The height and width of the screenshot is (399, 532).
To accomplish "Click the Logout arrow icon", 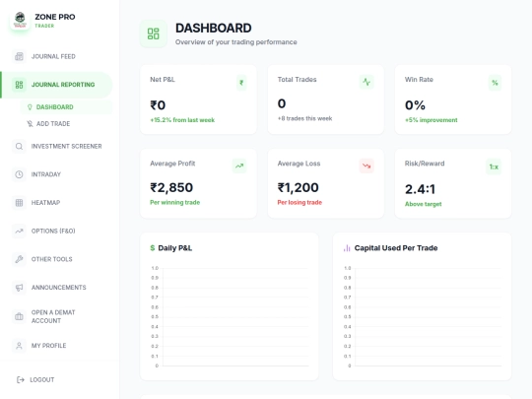I will click(x=21, y=379).
